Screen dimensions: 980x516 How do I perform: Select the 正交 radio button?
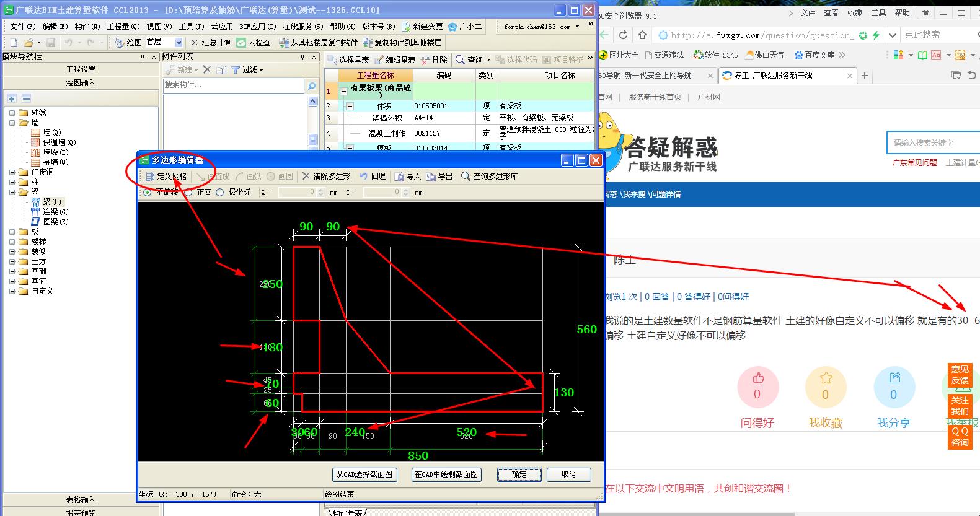pyautogui.click(x=188, y=193)
